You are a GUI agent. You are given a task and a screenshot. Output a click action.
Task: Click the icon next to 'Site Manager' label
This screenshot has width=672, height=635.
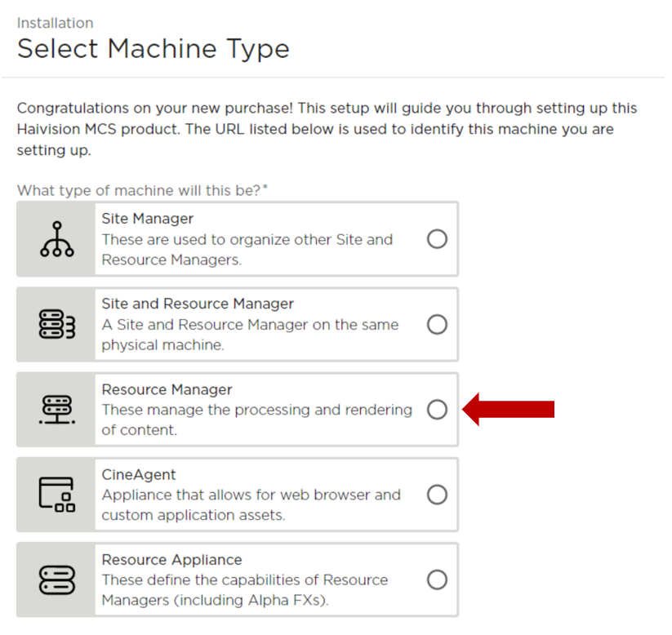click(x=56, y=238)
